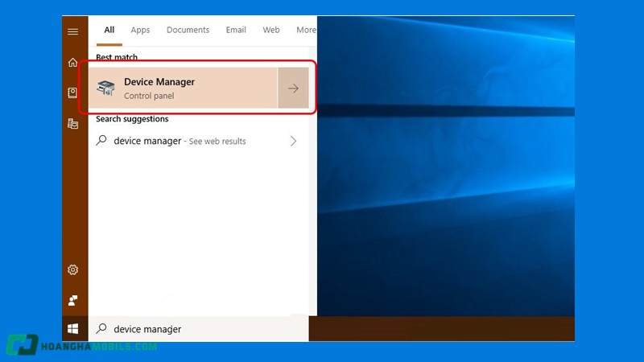Expand the web results chevron for suggestion
The image size is (644, 362).
(293, 141)
